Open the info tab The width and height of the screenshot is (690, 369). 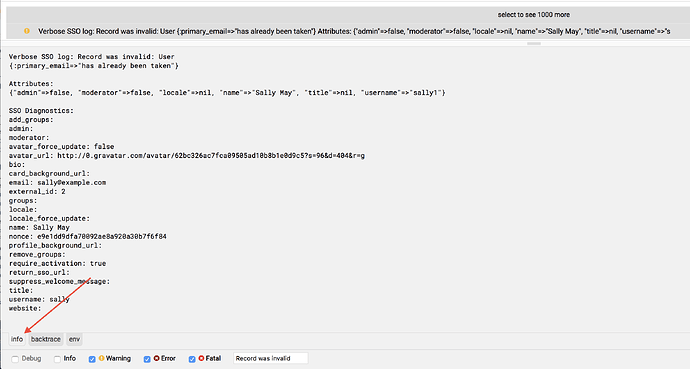pyautogui.click(x=17, y=339)
